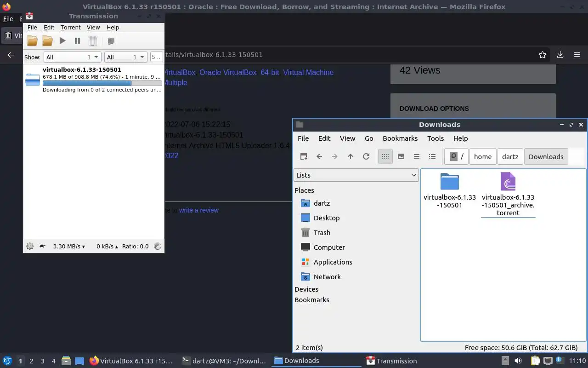Click the 0 kB/s upload speed indicator
Viewport: 588px width, 368px height.
[107, 246]
